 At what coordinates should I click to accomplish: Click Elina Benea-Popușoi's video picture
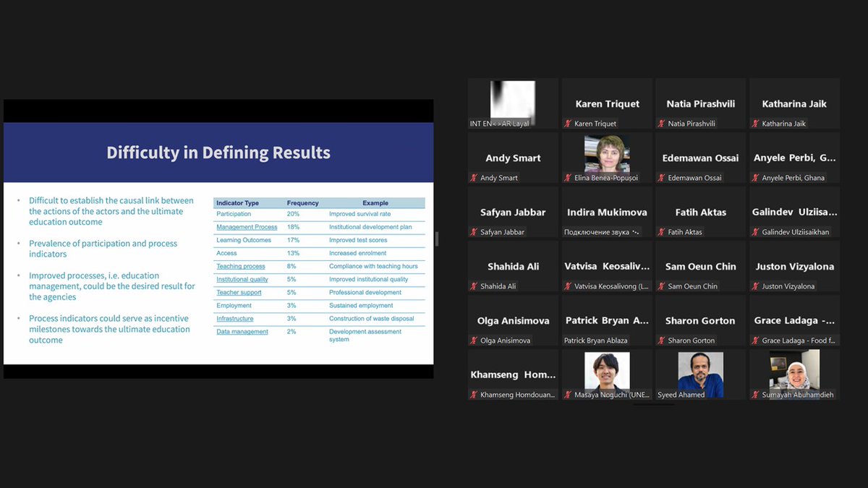607,153
